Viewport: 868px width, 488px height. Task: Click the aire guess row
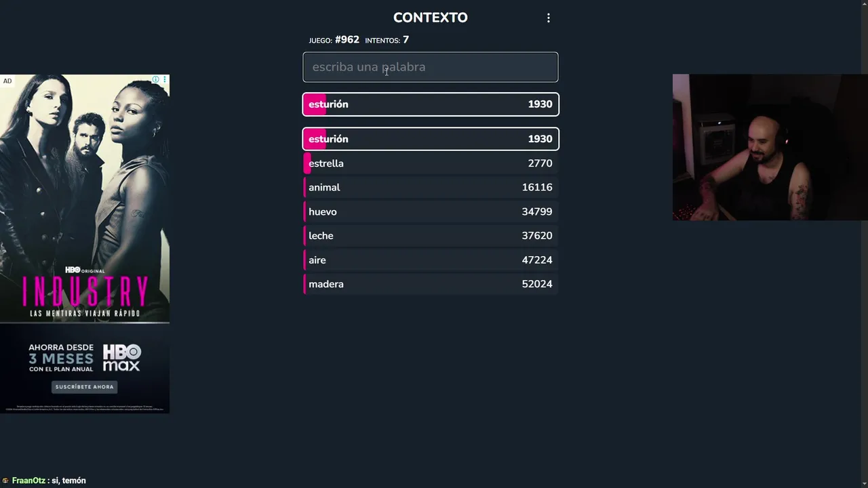pos(430,260)
